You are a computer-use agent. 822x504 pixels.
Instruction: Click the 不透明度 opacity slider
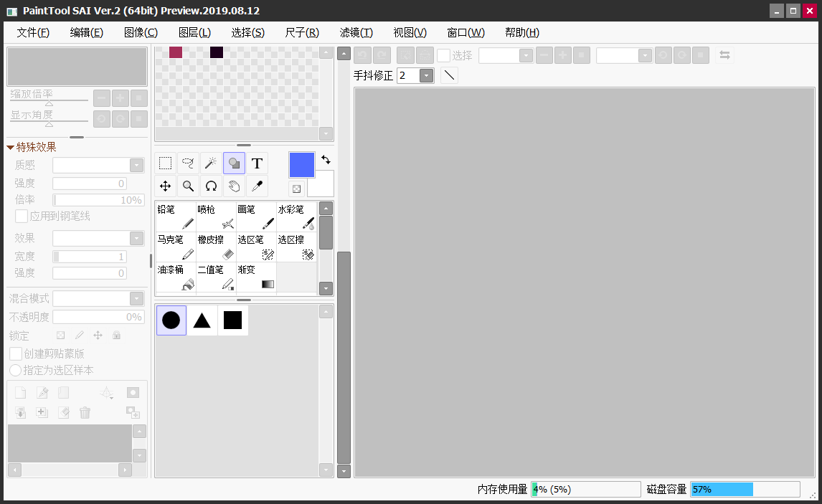point(98,317)
